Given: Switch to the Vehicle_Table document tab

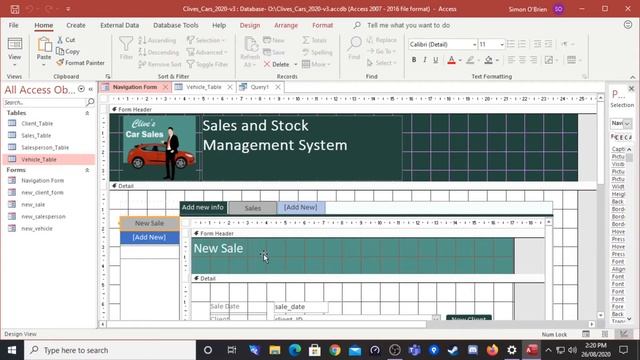Looking at the screenshot, I should pos(203,87).
